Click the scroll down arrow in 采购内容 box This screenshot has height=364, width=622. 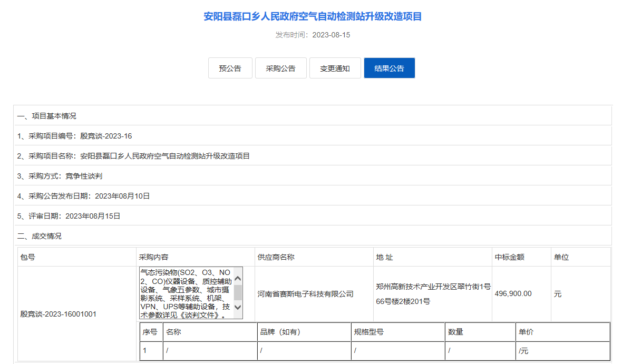[x=238, y=307]
